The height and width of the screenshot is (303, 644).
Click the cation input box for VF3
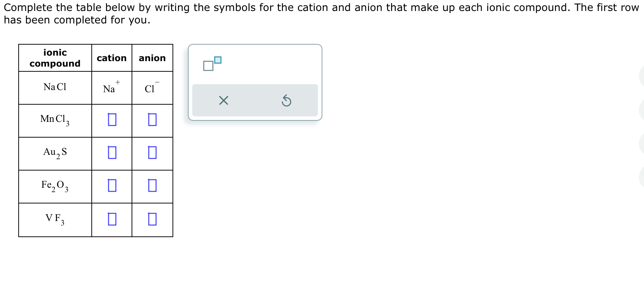112,220
